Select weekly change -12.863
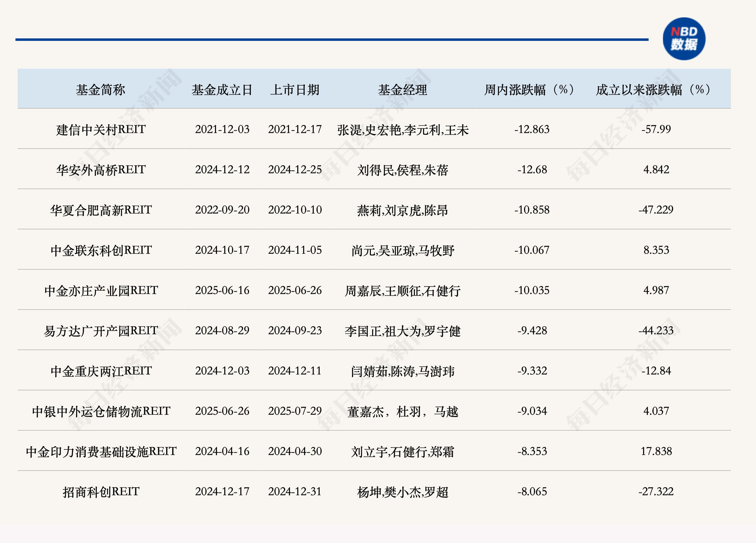 pyautogui.click(x=532, y=129)
